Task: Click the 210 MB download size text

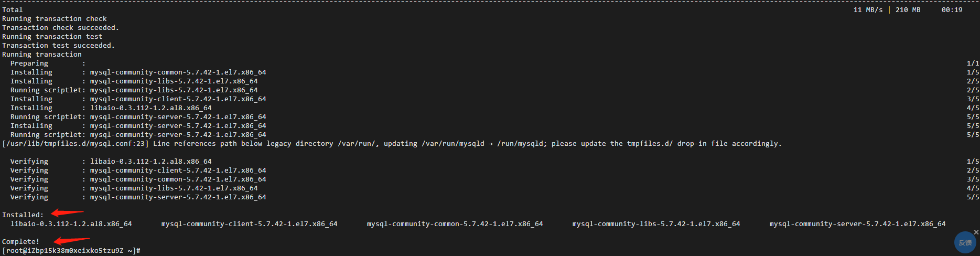Action: [x=908, y=10]
